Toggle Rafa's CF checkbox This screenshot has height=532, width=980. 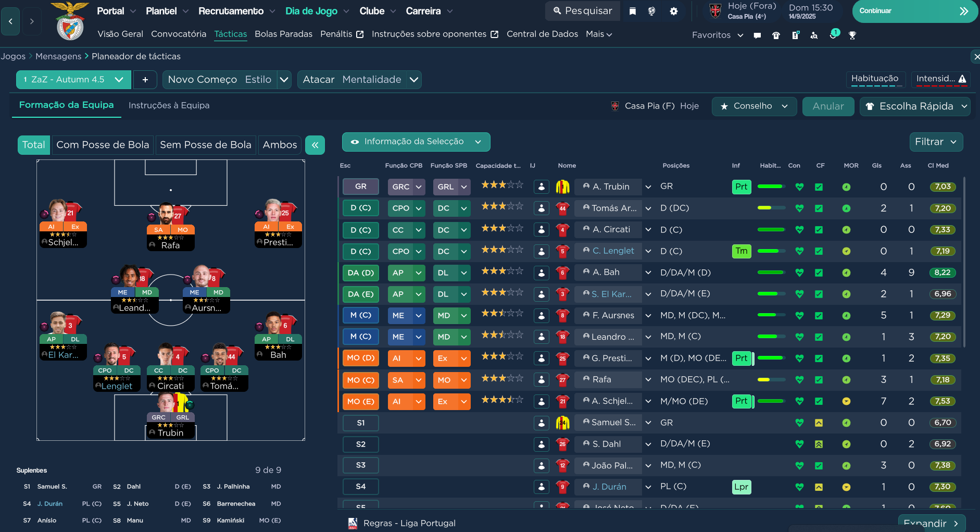click(819, 380)
